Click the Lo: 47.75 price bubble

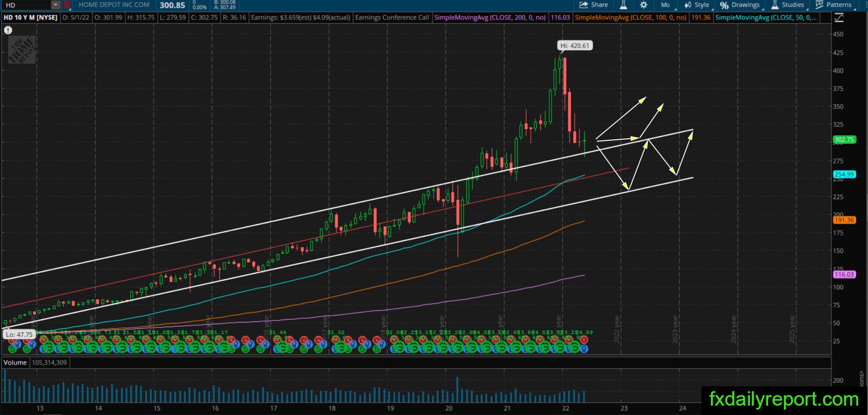point(19,334)
